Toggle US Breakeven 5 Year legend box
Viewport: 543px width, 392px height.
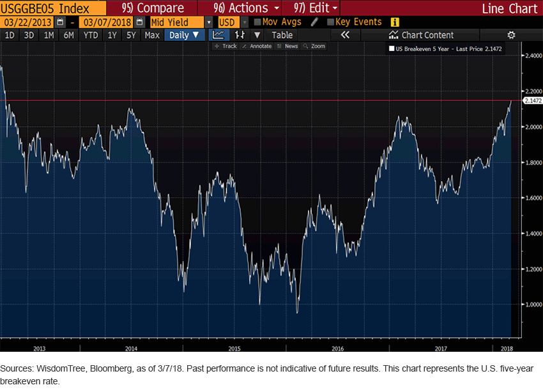pos(392,49)
